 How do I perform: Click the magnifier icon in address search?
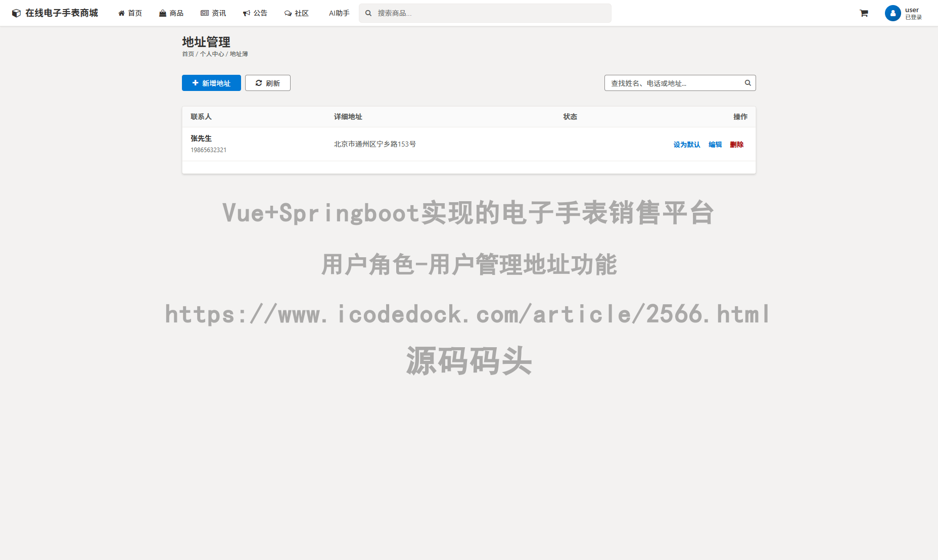pos(747,82)
